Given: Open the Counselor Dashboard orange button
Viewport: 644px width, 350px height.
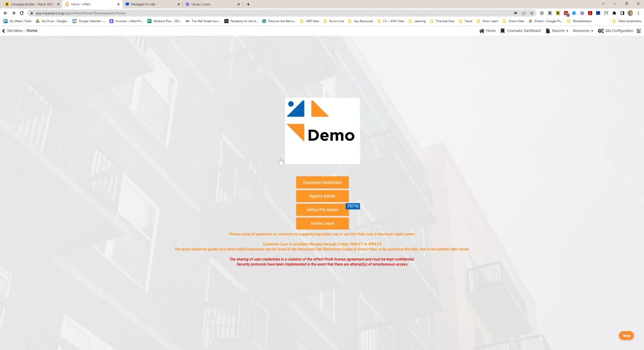Looking at the screenshot, I should point(322,183).
